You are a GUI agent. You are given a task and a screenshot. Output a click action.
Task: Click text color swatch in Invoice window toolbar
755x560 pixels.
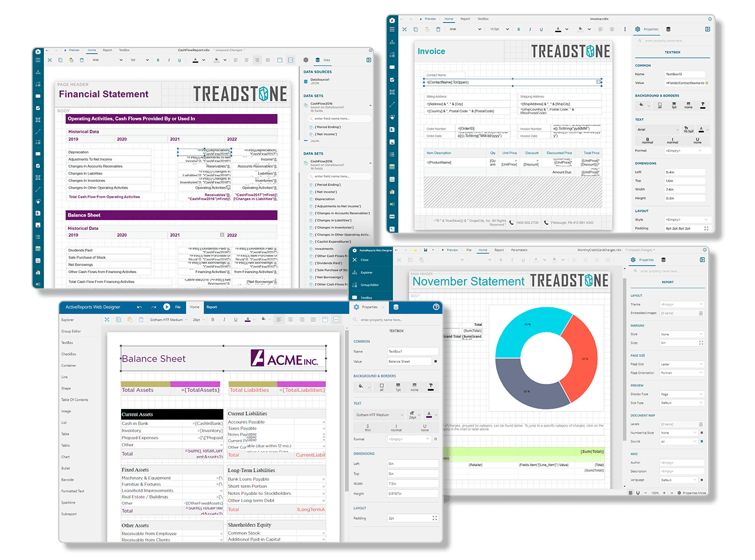tap(558, 29)
